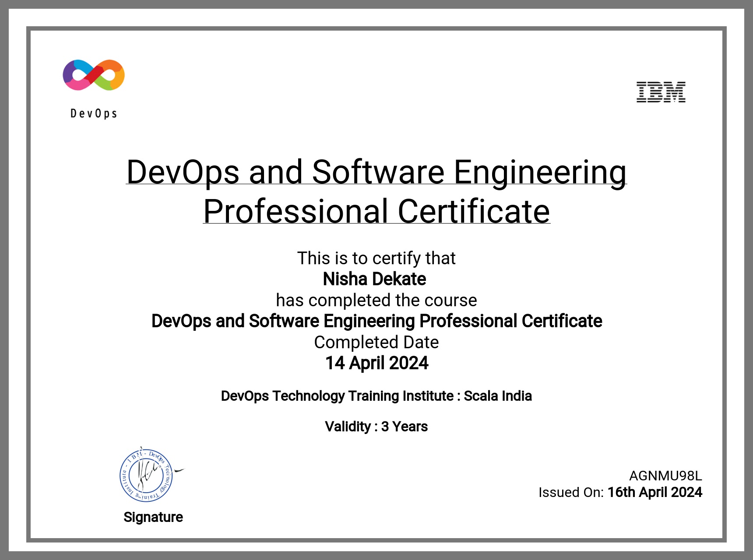Viewport: 753px width, 560px height.
Task: Select the text 'This is to certify that'
Action: click(x=376, y=258)
